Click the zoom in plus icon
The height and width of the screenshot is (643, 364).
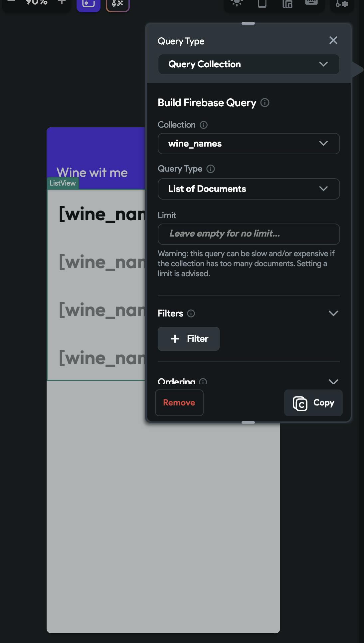point(62,2)
